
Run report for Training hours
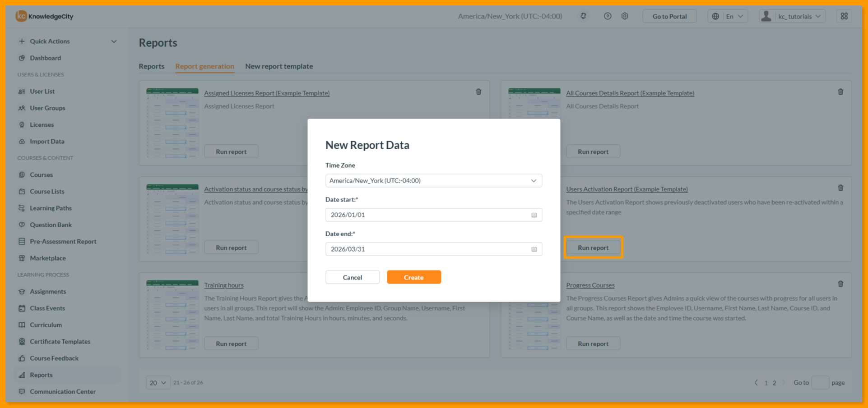231,344
